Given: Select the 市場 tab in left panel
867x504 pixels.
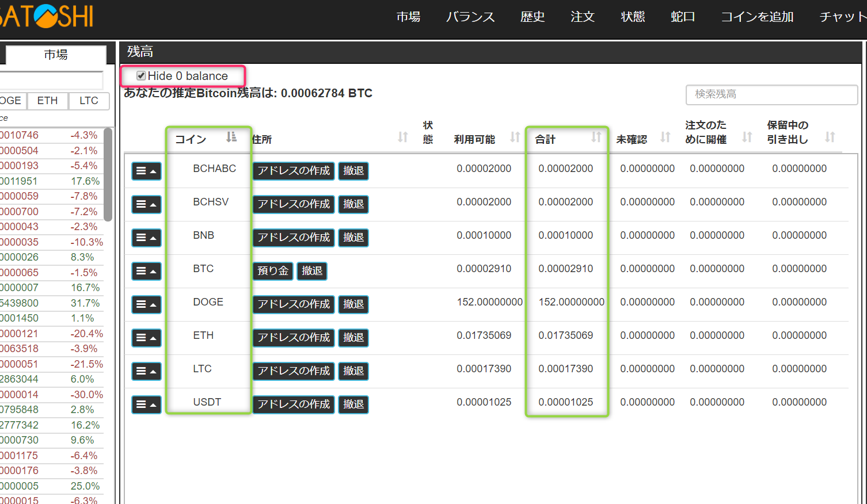Looking at the screenshot, I should (56, 55).
